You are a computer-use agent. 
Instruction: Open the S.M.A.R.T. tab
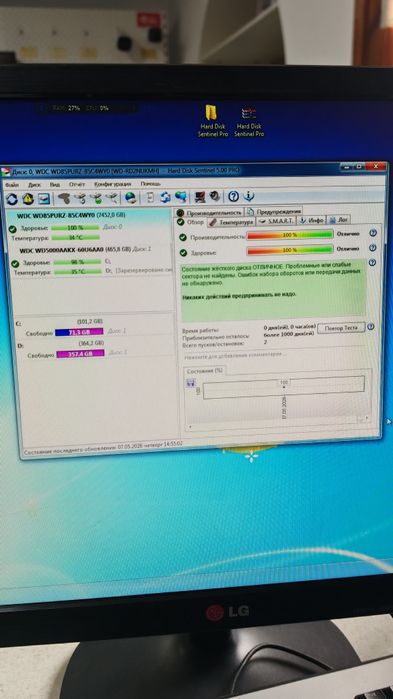point(277,221)
